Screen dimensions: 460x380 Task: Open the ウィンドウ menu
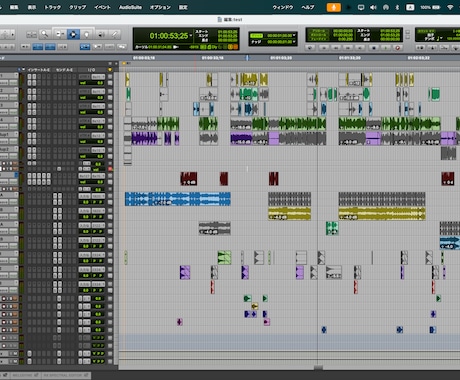point(283,7)
